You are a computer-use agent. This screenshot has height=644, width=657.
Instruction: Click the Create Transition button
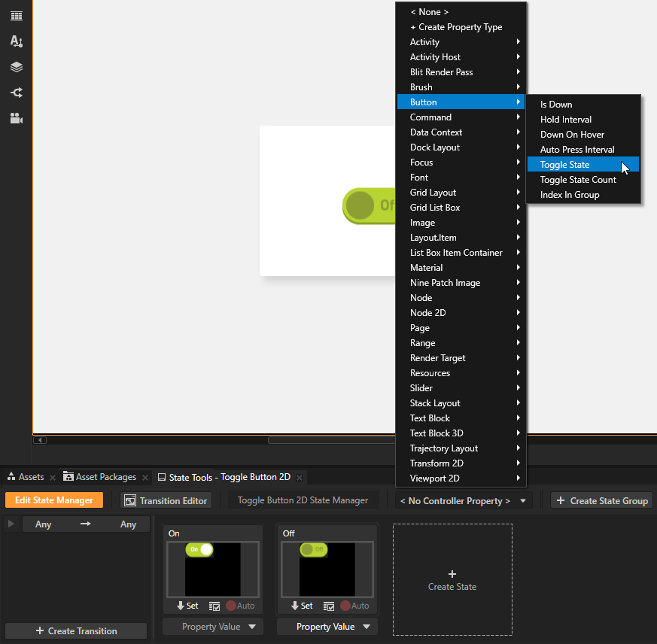[75, 630]
